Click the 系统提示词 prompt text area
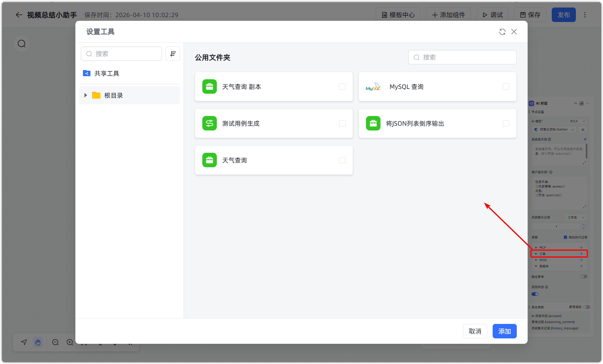The height and width of the screenshot is (364, 603). click(x=559, y=154)
